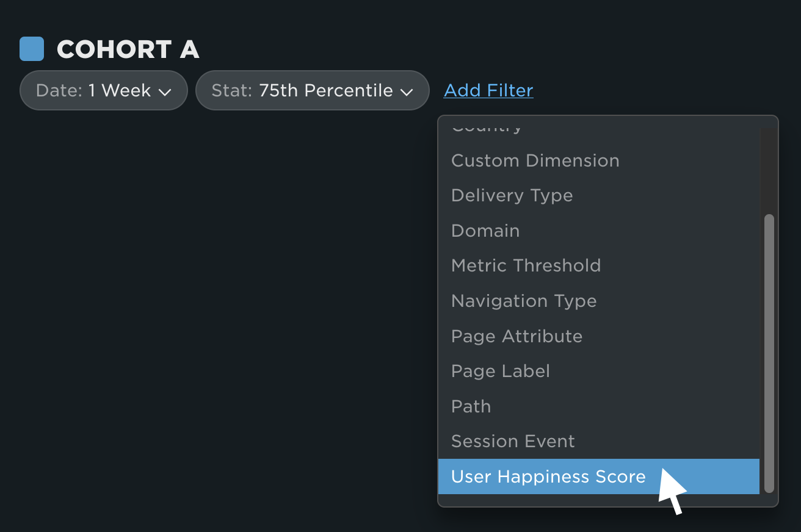This screenshot has width=801, height=532.
Task: Click the filter list scrollbar thumb
Action: pos(769,353)
